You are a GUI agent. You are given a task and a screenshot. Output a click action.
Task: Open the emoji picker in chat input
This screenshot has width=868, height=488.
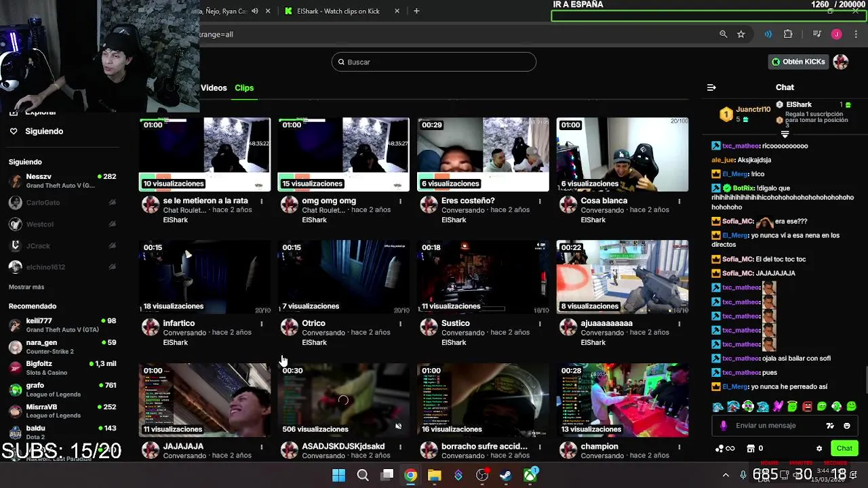coord(846,426)
